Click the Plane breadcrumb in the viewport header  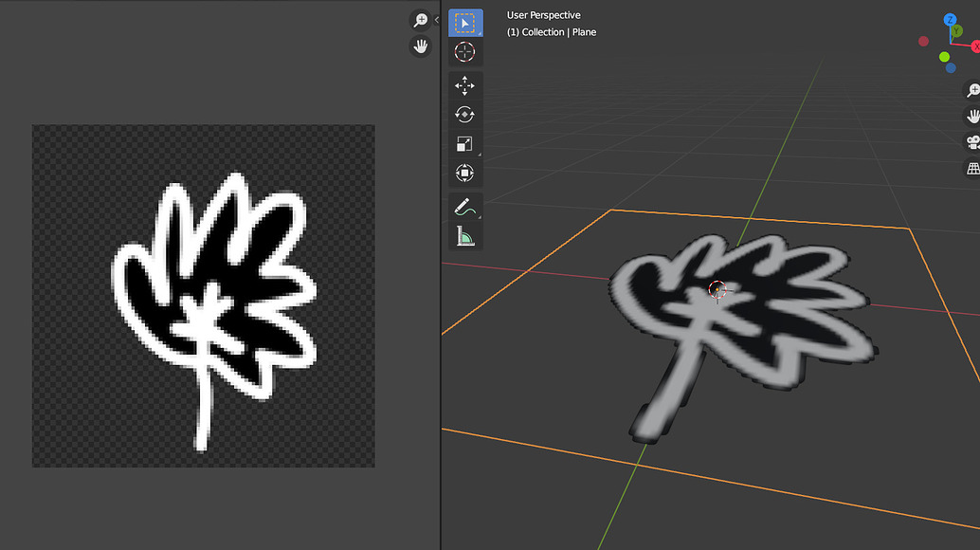pyautogui.click(x=587, y=31)
